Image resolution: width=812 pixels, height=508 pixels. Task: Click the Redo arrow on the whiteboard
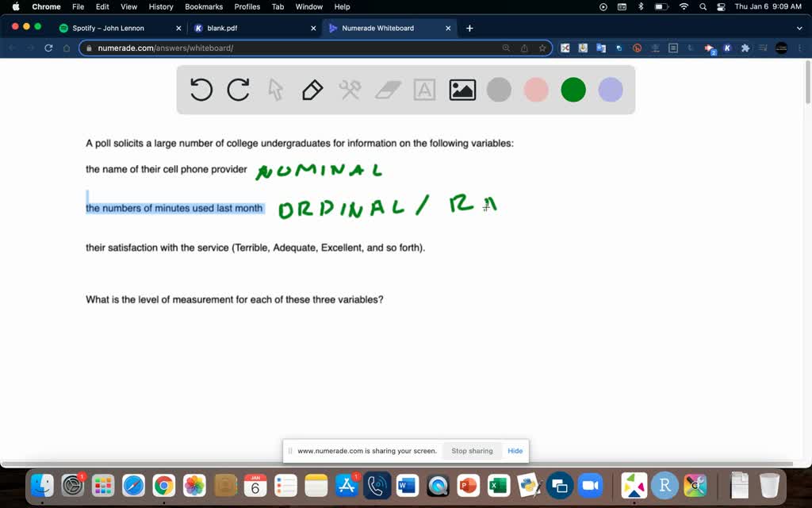coord(238,90)
